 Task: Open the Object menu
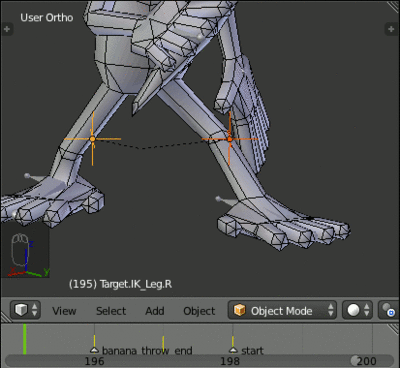[199, 311]
